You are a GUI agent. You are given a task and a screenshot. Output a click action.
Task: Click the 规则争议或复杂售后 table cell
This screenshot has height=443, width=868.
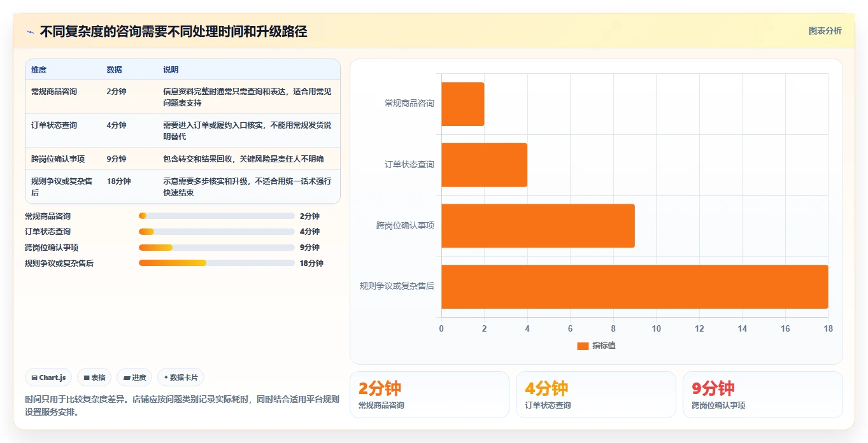click(62, 186)
